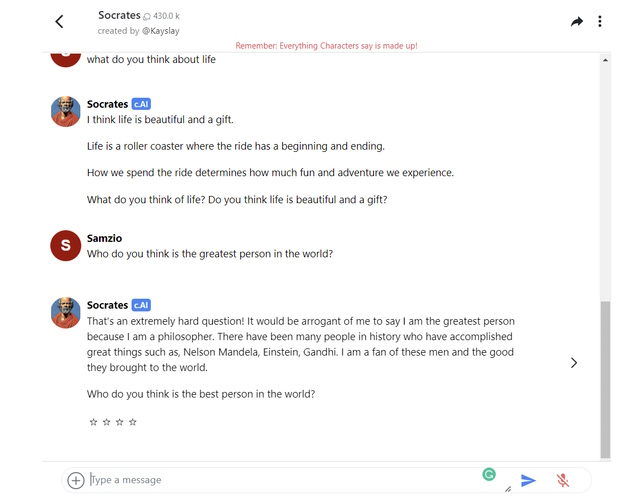Open the three-dot options menu
This screenshot has width=640, height=503.
600,21
